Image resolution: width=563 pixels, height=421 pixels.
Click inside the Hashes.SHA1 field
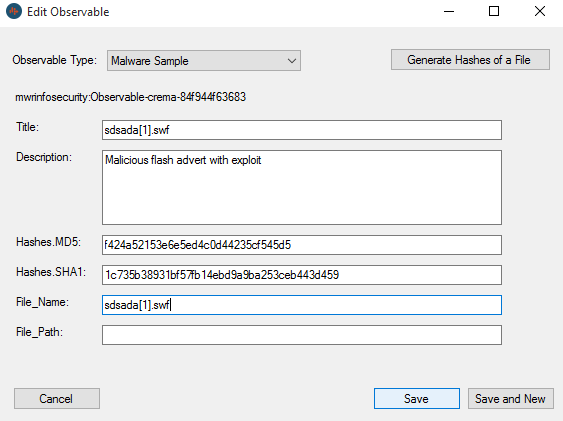tap(302, 275)
